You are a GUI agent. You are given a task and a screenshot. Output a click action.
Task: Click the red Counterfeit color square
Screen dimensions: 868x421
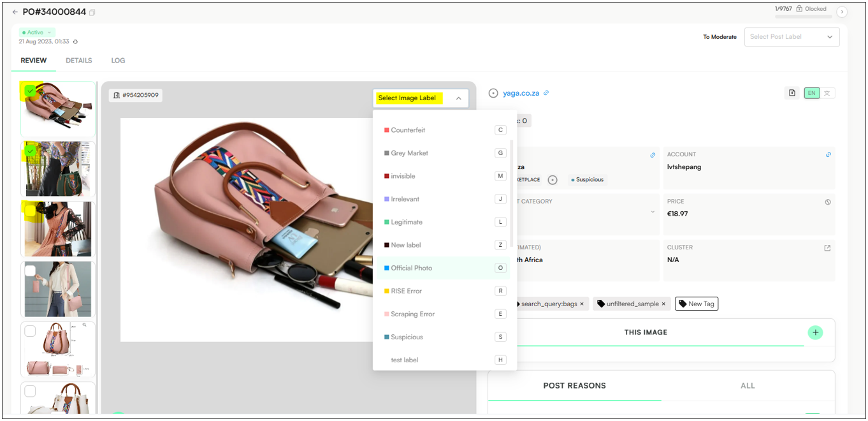click(x=386, y=130)
